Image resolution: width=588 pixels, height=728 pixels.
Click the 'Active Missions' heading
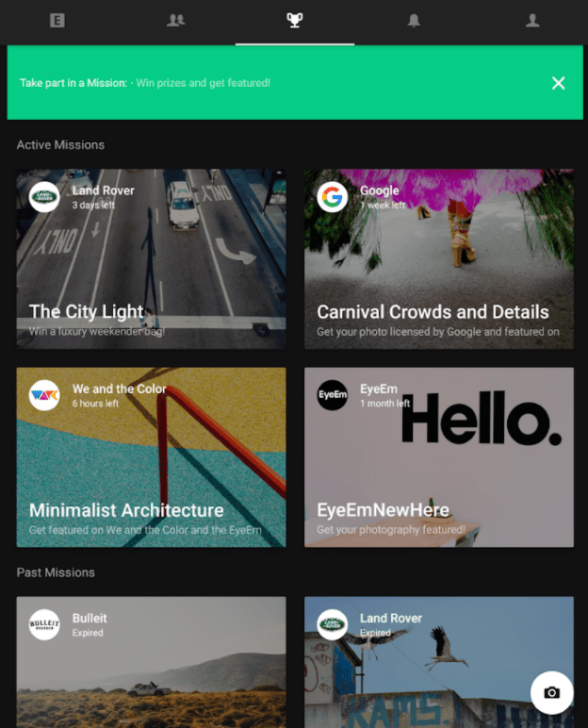click(x=61, y=145)
